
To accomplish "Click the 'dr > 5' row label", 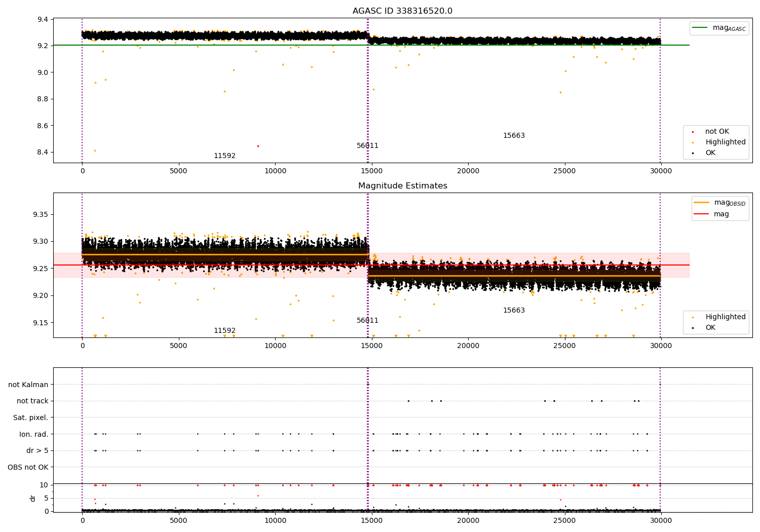I will click(37, 451).
